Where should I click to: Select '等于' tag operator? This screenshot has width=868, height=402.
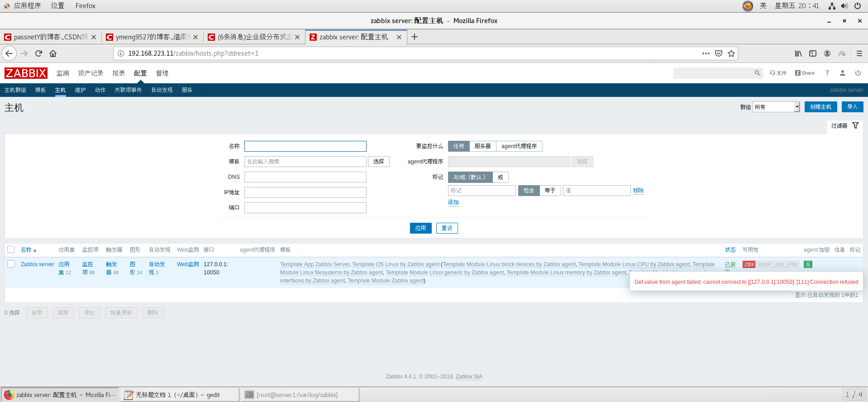coord(550,191)
